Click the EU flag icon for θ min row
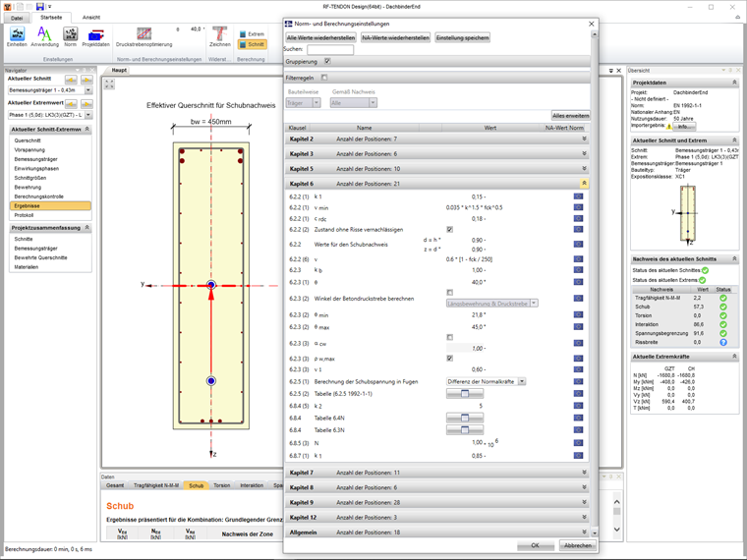 tap(578, 314)
